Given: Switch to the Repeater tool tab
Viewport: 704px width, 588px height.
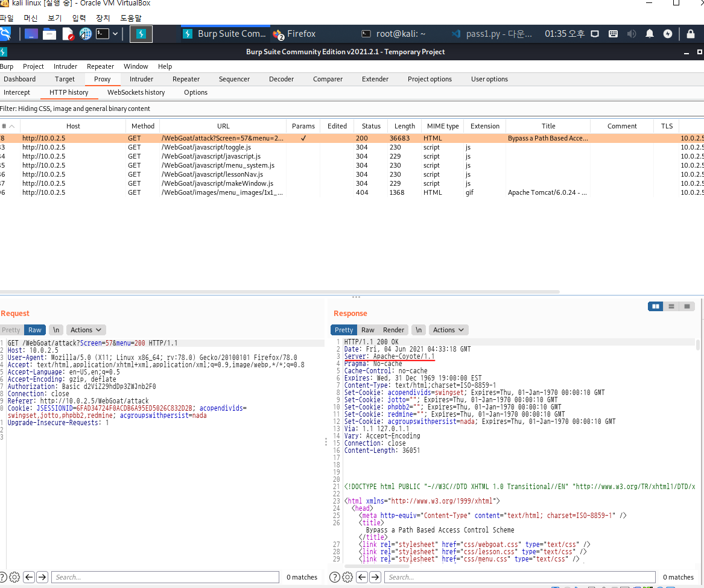Looking at the screenshot, I should pos(186,79).
